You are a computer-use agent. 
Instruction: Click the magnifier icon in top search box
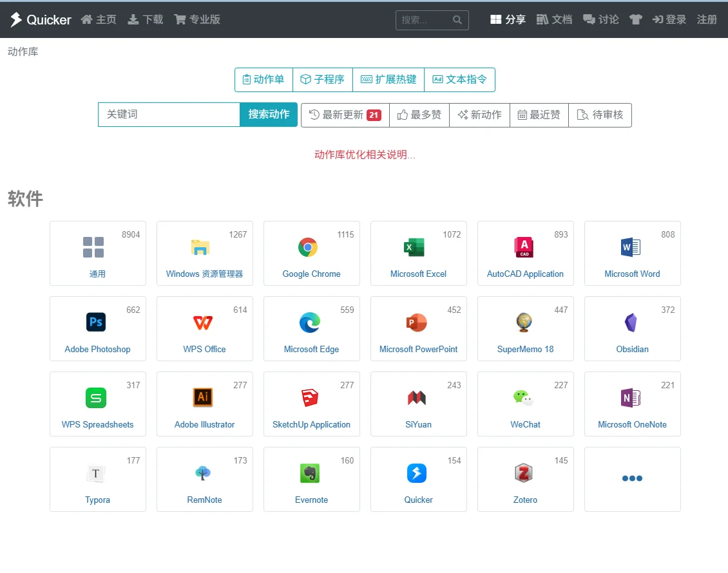click(x=457, y=20)
